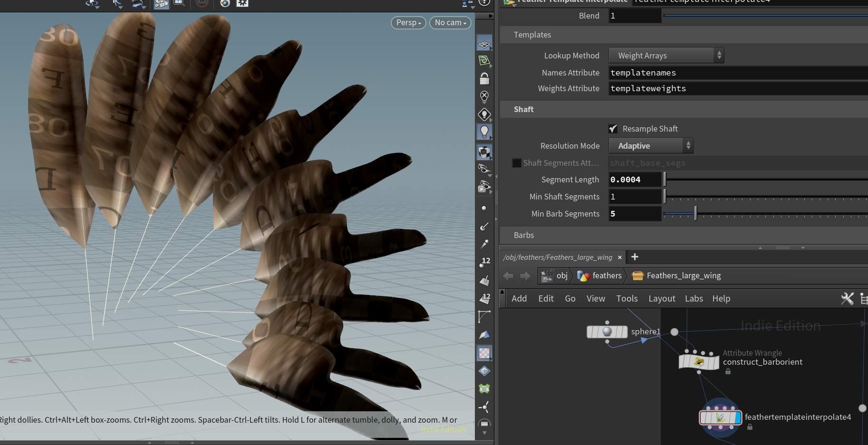Click the checkerboard background display icon
This screenshot has height=445, width=868.
click(x=484, y=353)
